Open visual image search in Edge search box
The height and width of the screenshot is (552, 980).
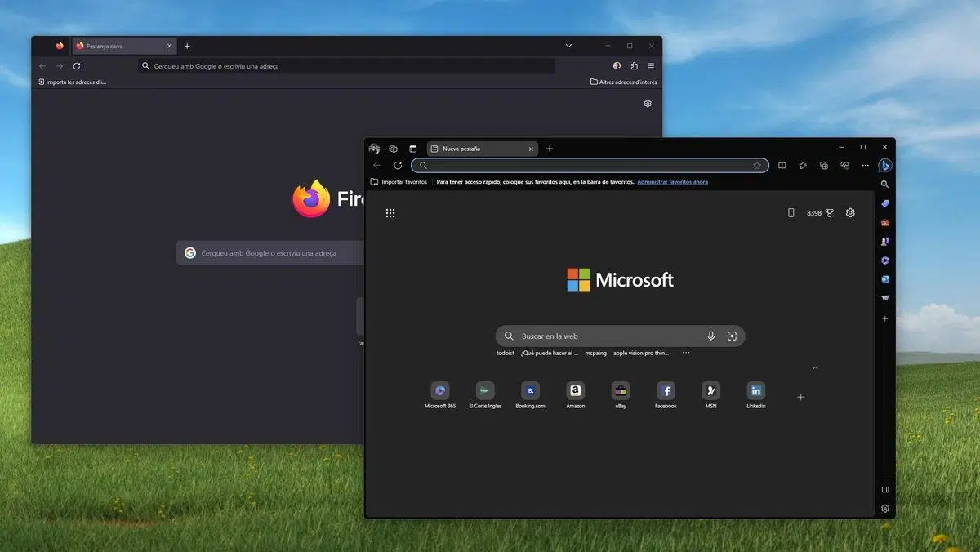(732, 336)
